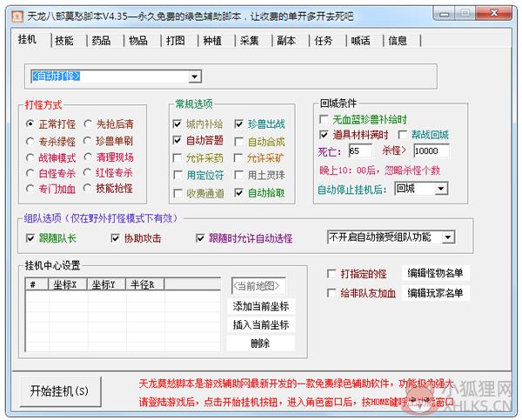
Task: Click the <当前地图> input field
Action: click(258, 286)
